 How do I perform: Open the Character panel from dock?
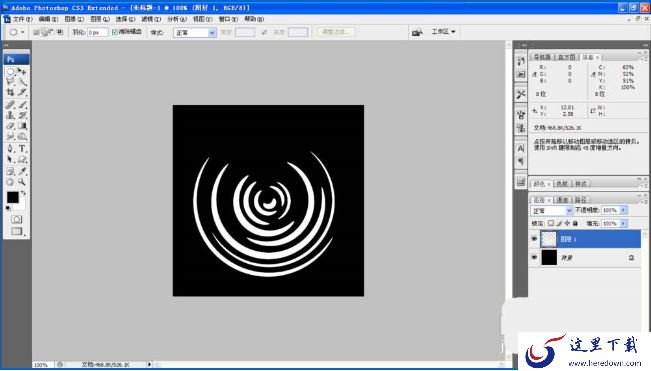coord(521,148)
